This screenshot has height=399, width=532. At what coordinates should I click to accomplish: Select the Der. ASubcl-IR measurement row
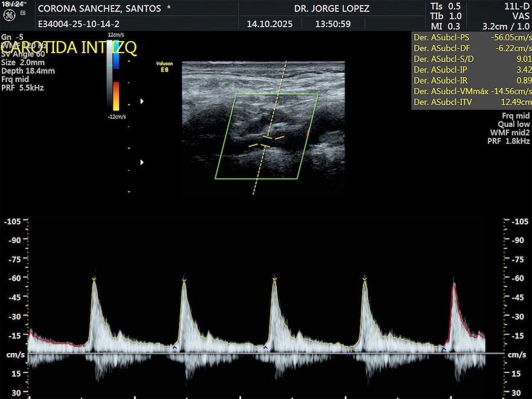(x=471, y=80)
